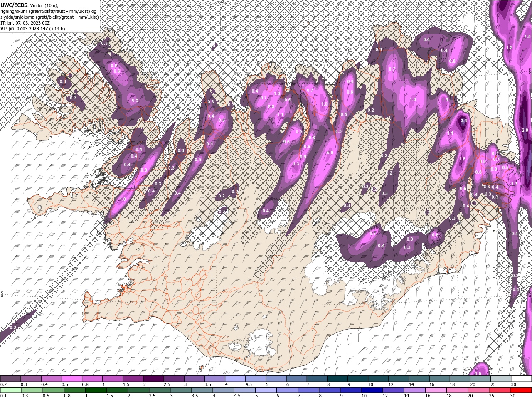This screenshot has height=399, width=532.
Task: Click the bright pink swatch between 0.5 and 0.8
Action: [x=71, y=379]
